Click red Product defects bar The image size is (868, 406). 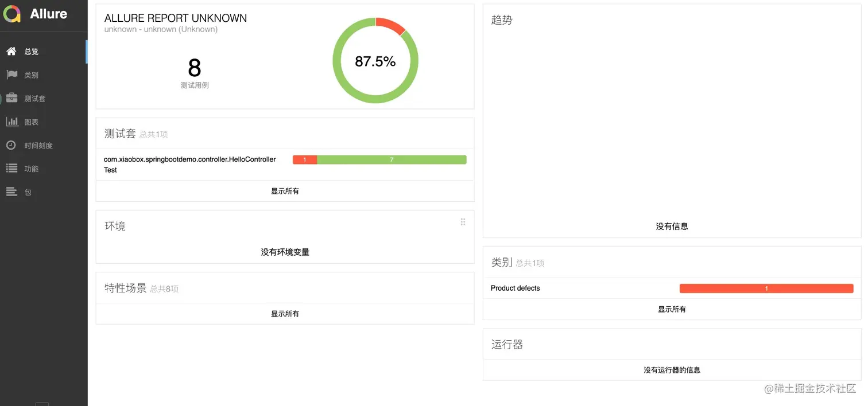tap(766, 288)
